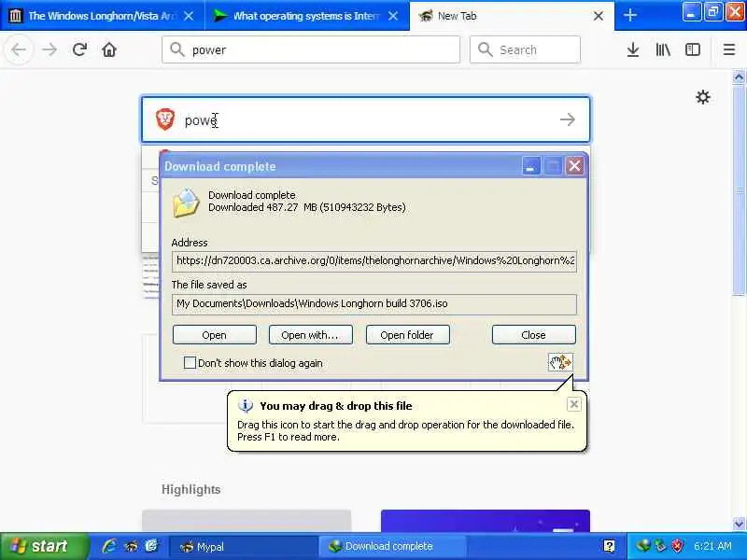This screenshot has width=747, height=560.
Task: Click the system clock showing 6:21 AM
Action: [712, 546]
